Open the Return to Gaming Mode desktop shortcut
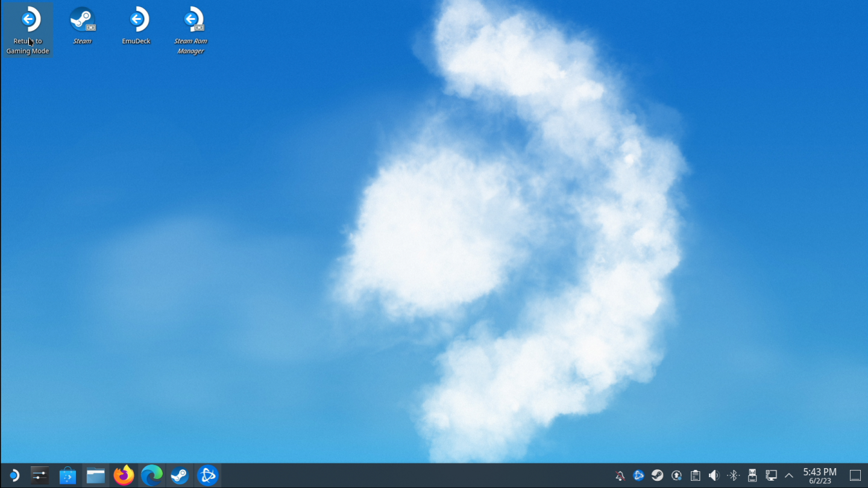The image size is (868, 488). click(x=28, y=30)
